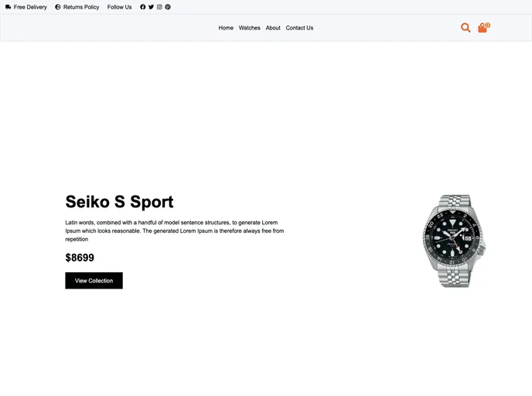Go to the Home menu item
Image resolution: width=532 pixels, height=396 pixels.
pos(226,28)
